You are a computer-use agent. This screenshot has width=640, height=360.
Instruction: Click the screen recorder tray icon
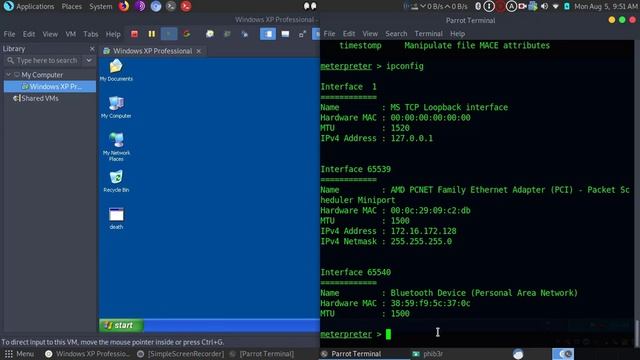tap(522, 6)
